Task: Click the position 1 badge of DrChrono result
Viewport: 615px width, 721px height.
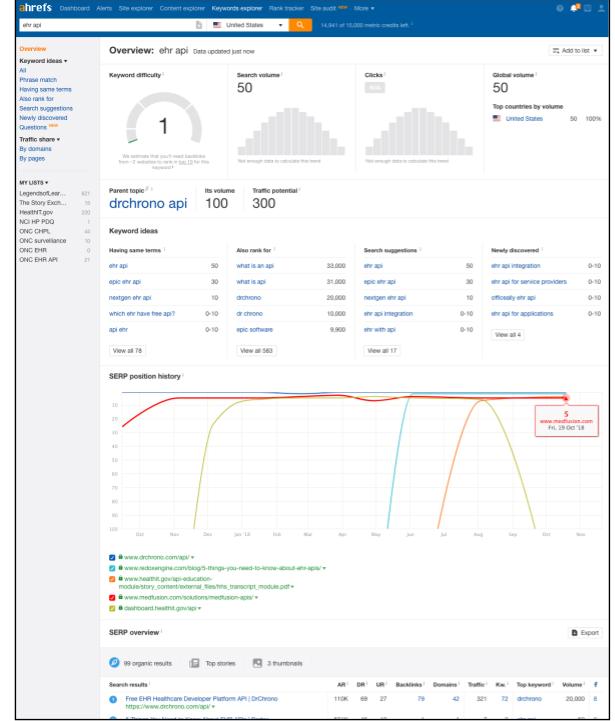Action: pos(113,699)
